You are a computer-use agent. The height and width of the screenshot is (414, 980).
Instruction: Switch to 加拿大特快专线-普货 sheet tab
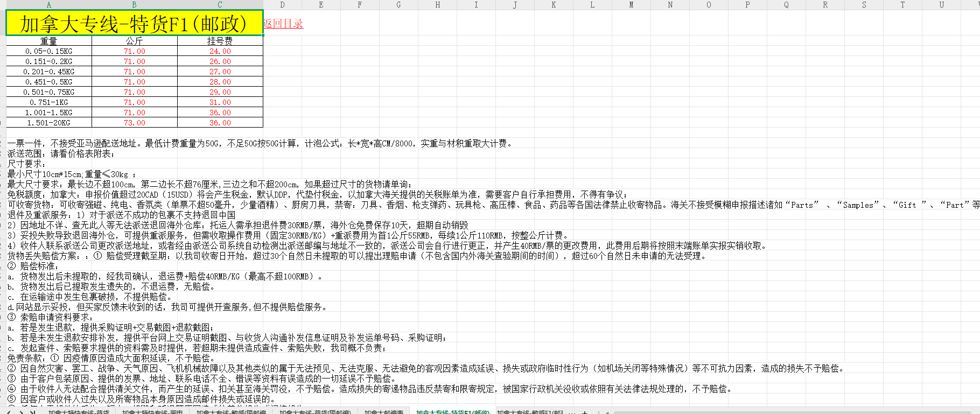pyautogui.click(x=79, y=412)
